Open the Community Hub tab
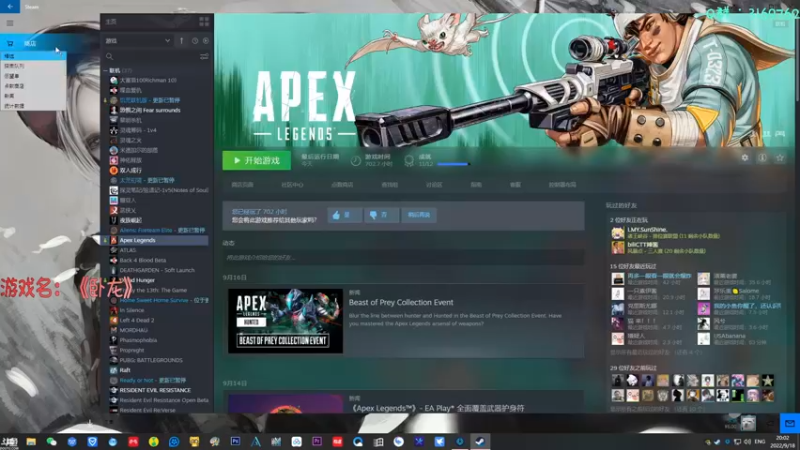The image size is (800, 450). (x=292, y=185)
